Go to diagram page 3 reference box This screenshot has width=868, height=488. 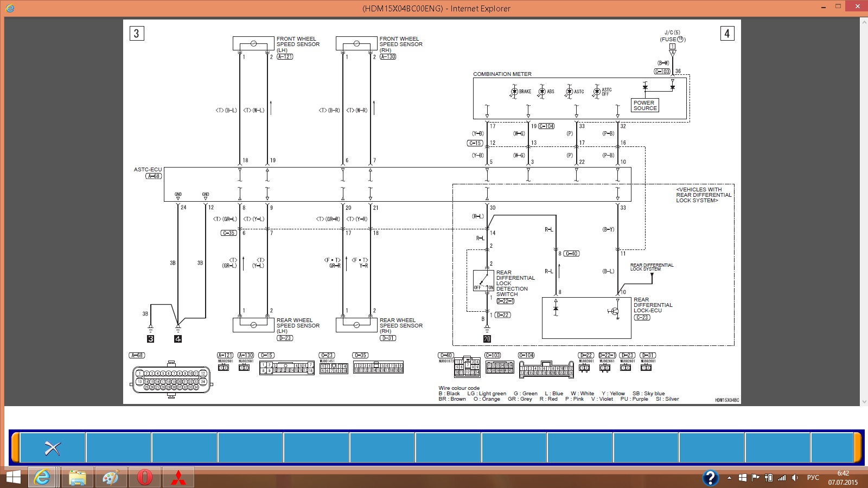tap(136, 34)
